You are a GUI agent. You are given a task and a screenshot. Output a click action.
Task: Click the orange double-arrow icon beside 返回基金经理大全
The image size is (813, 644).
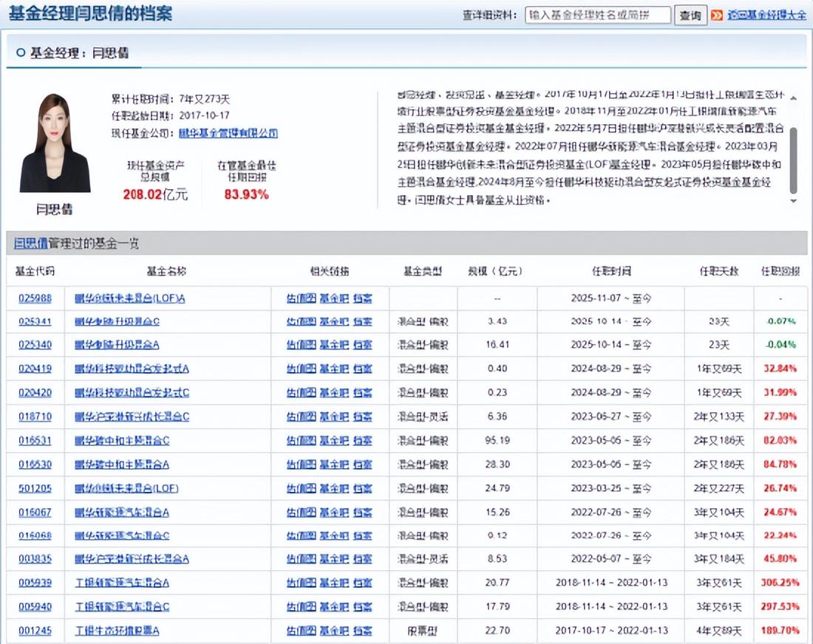(717, 15)
